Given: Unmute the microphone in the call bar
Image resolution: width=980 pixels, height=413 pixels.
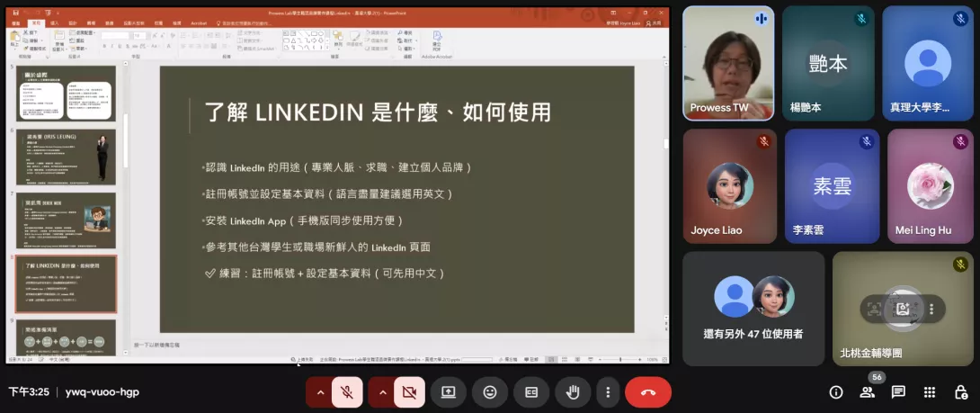Looking at the screenshot, I should pos(347,392).
